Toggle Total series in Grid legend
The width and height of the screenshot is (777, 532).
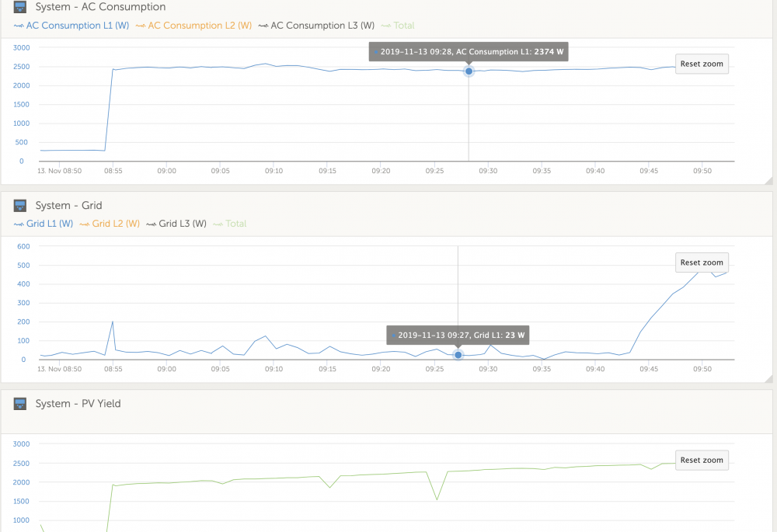(x=230, y=224)
